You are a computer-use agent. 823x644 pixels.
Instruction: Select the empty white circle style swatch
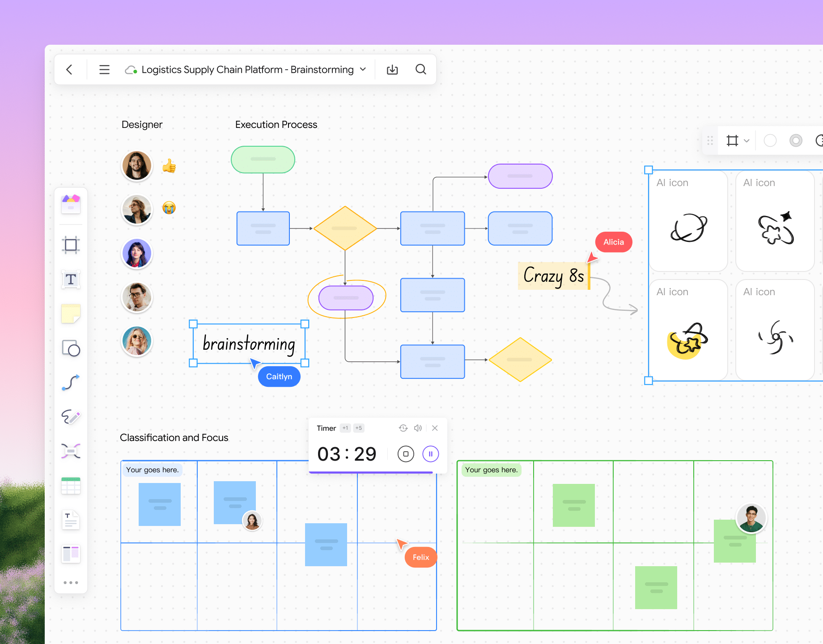770,141
